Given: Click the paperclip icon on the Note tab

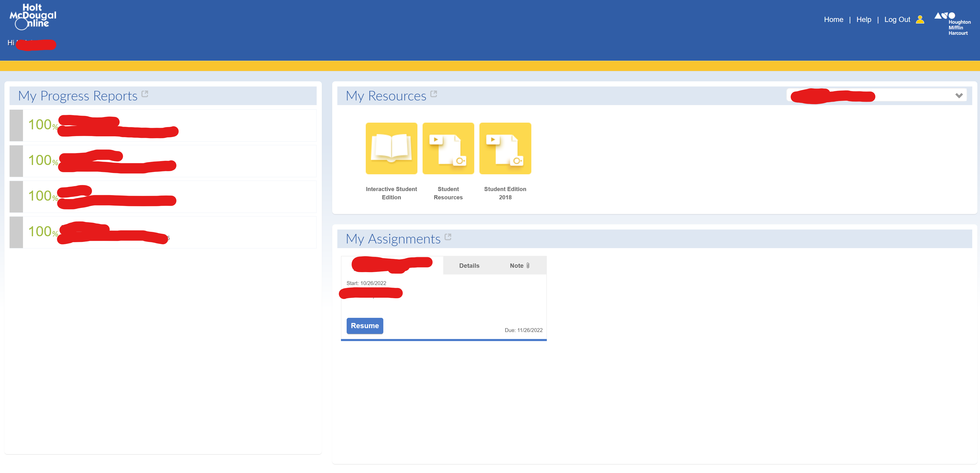Looking at the screenshot, I should (x=528, y=265).
